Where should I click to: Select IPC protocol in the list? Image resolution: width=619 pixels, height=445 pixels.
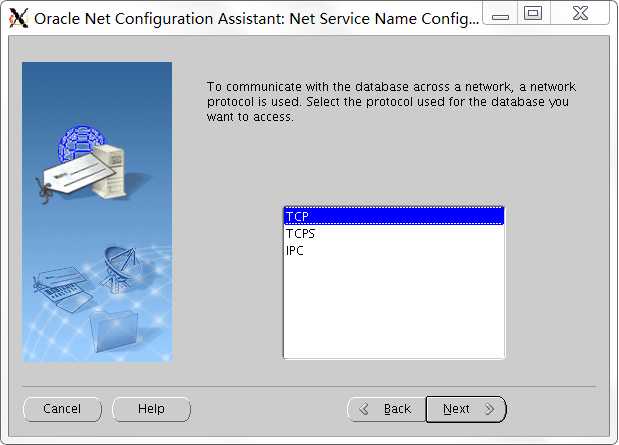(x=394, y=250)
